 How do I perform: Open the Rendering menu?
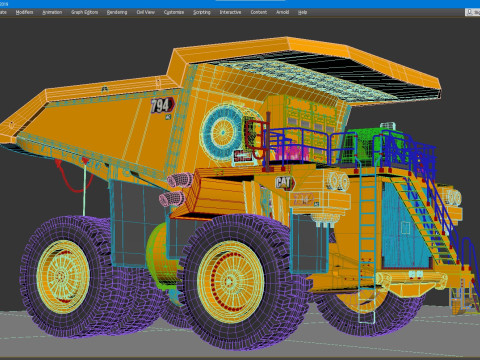(x=117, y=12)
